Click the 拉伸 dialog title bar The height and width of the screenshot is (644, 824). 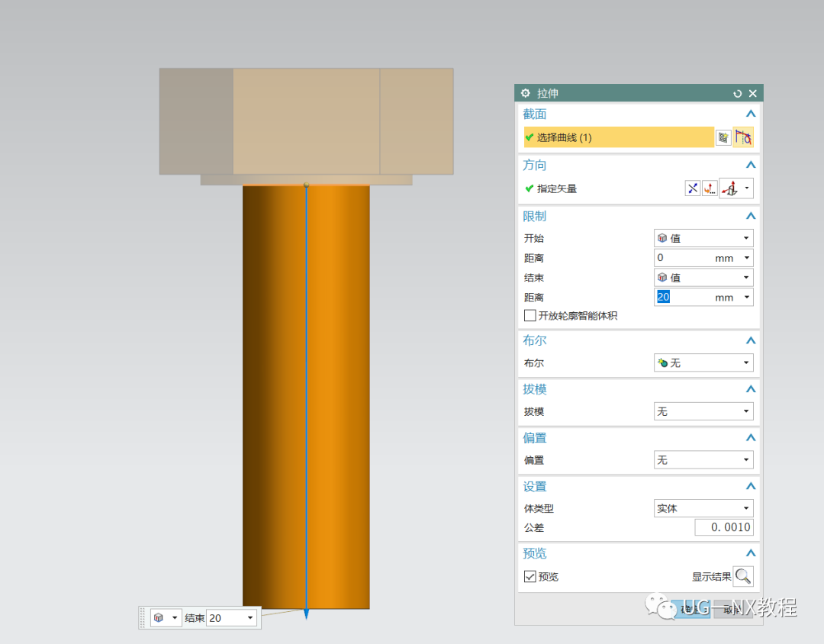coord(639,93)
